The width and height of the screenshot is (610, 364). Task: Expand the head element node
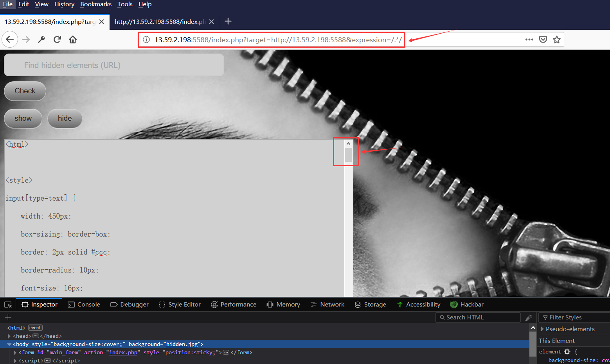click(9, 336)
